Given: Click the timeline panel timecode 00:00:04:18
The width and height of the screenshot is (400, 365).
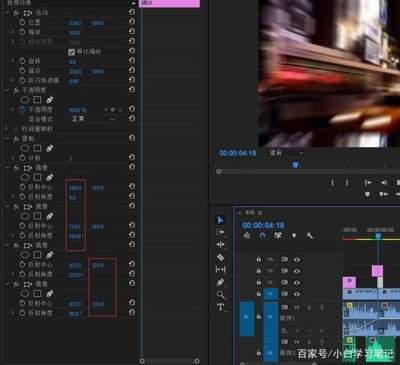Looking at the screenshot, I should pyautogui.click(x=263, y=225).
